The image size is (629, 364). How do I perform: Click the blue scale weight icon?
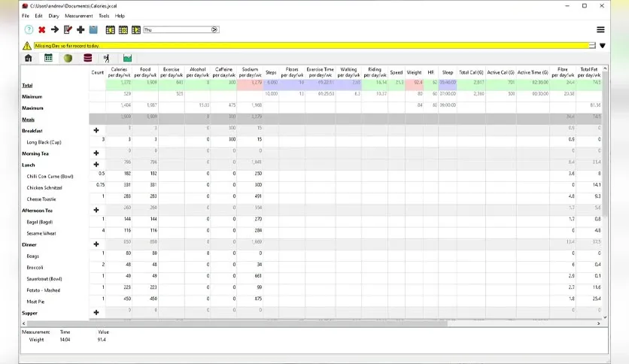click(x=93, y=29)
